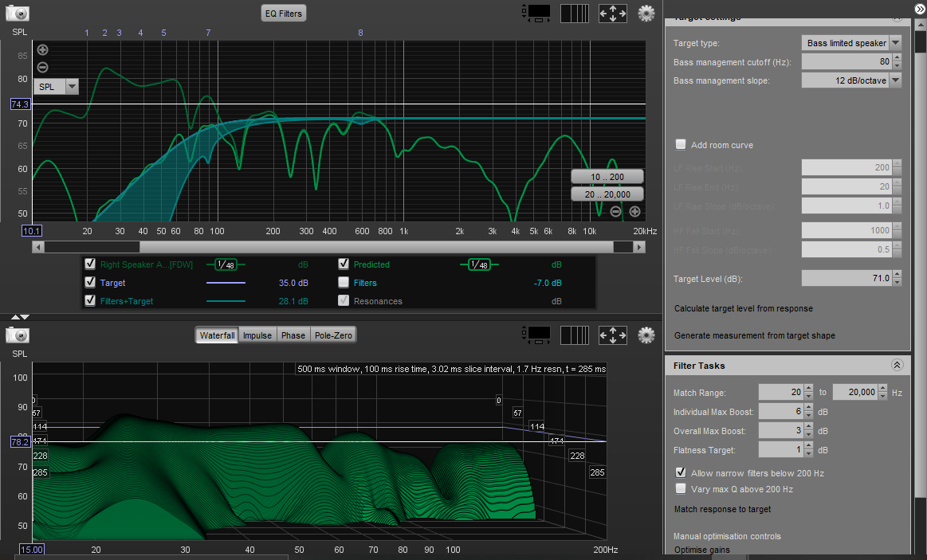
Task: Open the SPL axis selector dropdown
Action: tap(72, 86)
